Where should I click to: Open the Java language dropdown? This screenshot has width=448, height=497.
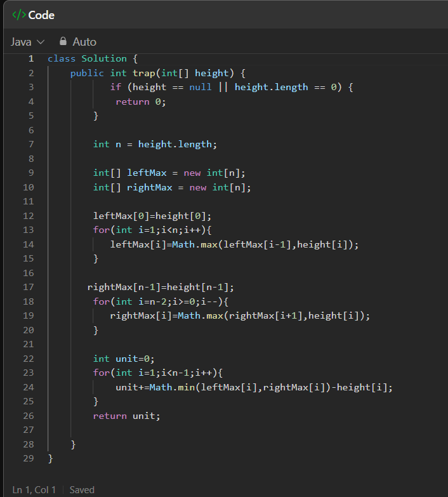pos(27,42)
